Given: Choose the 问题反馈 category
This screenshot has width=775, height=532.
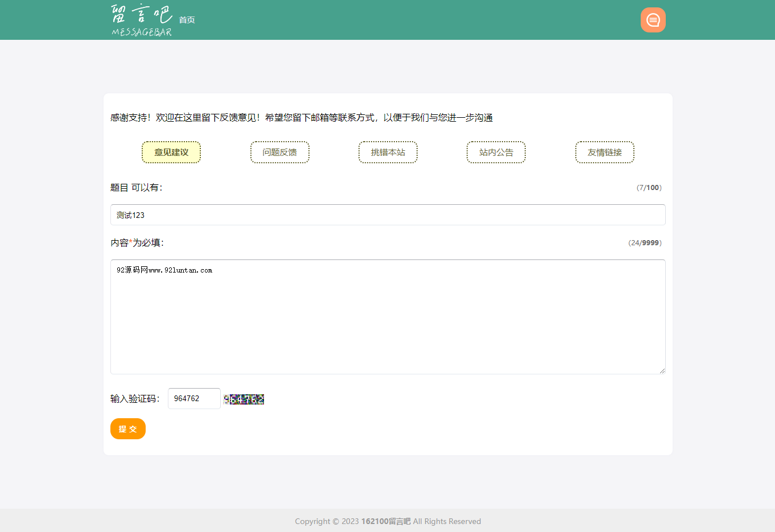Looking at the screenshot, I should (279, 152).
